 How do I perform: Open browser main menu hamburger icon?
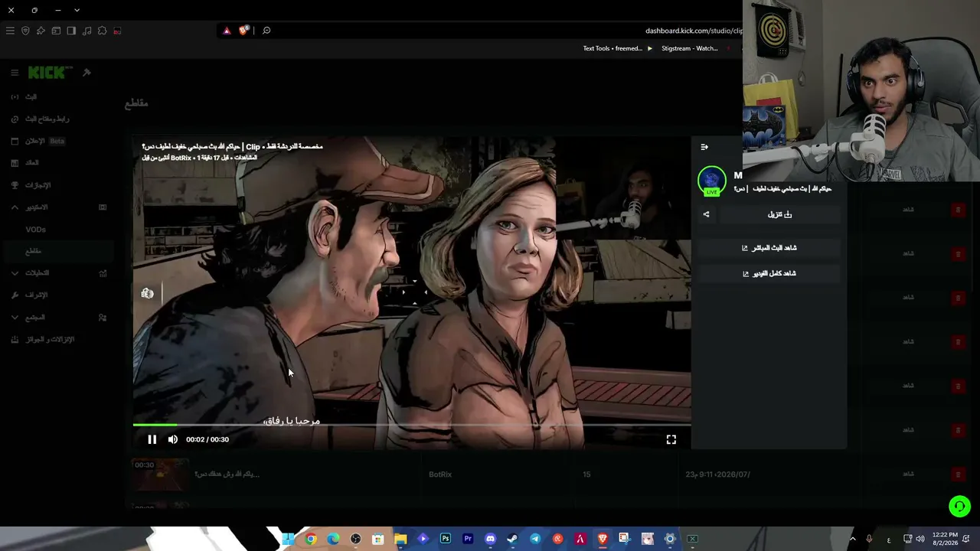coord(10,31)
